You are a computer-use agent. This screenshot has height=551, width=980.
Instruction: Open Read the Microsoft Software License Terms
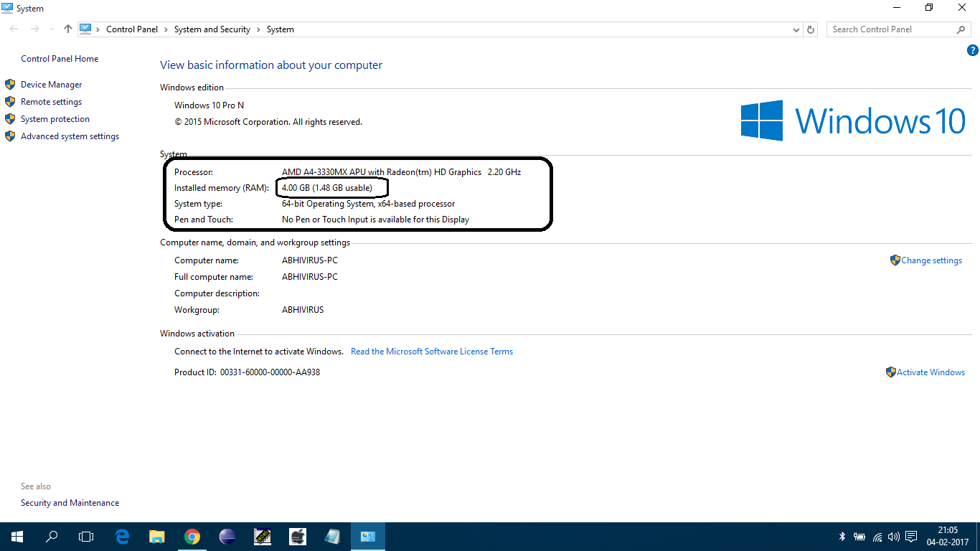coord(432,352)
